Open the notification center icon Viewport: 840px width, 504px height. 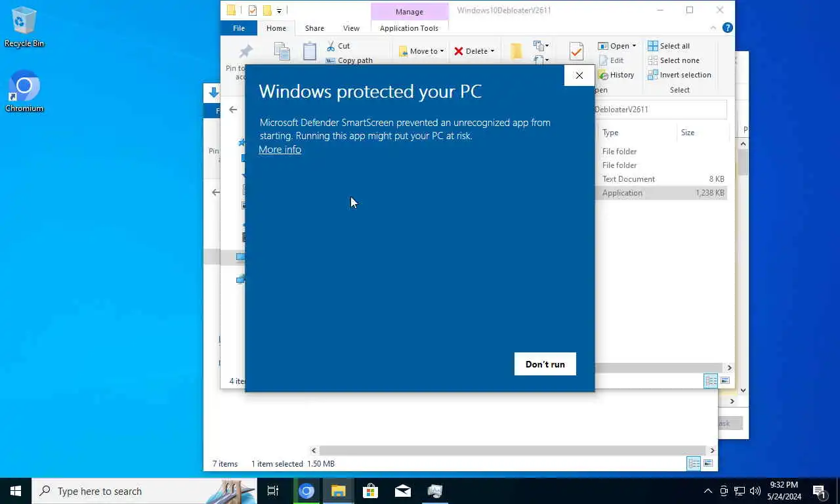pyautogui.click(x=820, y=491)
